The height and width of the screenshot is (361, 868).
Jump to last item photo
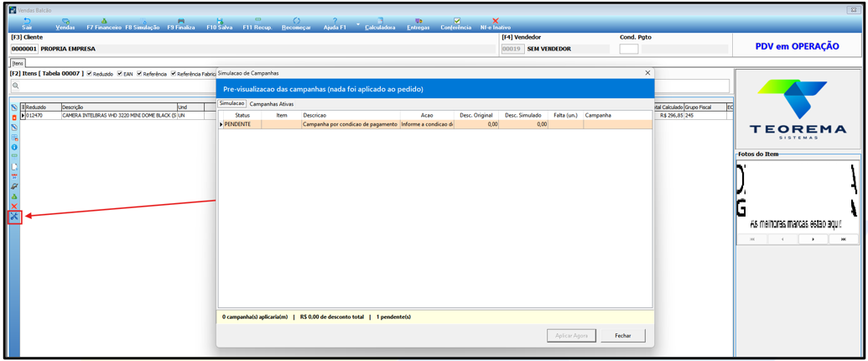click(x=843, y=239)
